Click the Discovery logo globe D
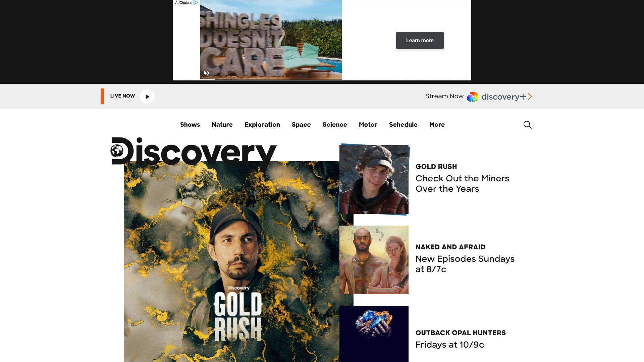Screen dimensions: 644x362 click(x=122, y=151)
